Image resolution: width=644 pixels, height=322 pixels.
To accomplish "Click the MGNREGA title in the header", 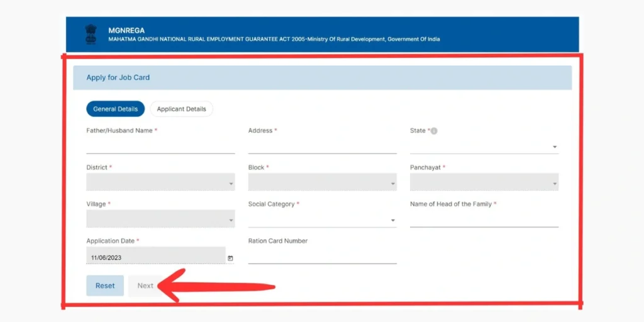I will click(126, 30).
